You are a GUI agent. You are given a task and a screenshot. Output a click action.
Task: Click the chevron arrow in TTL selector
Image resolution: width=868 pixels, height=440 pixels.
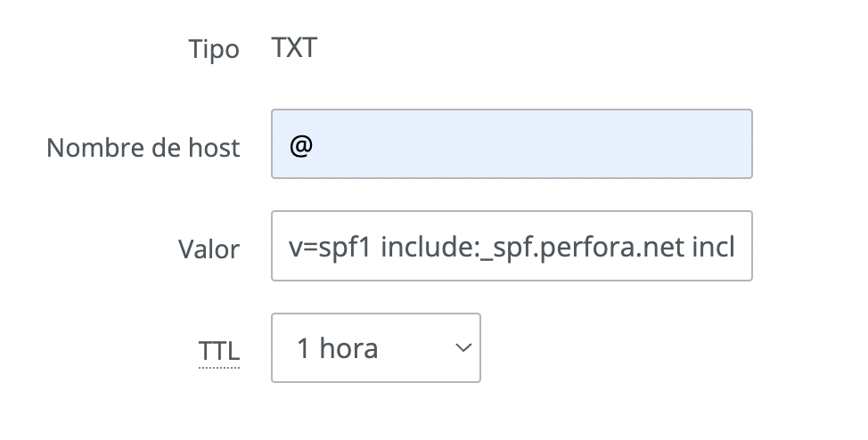[x=463, y=347]
